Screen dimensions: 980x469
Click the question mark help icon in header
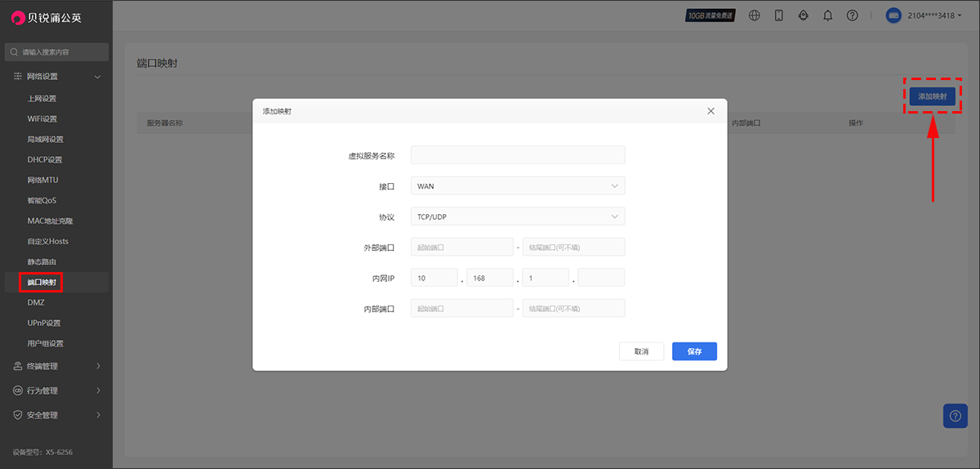coord(852,16)
